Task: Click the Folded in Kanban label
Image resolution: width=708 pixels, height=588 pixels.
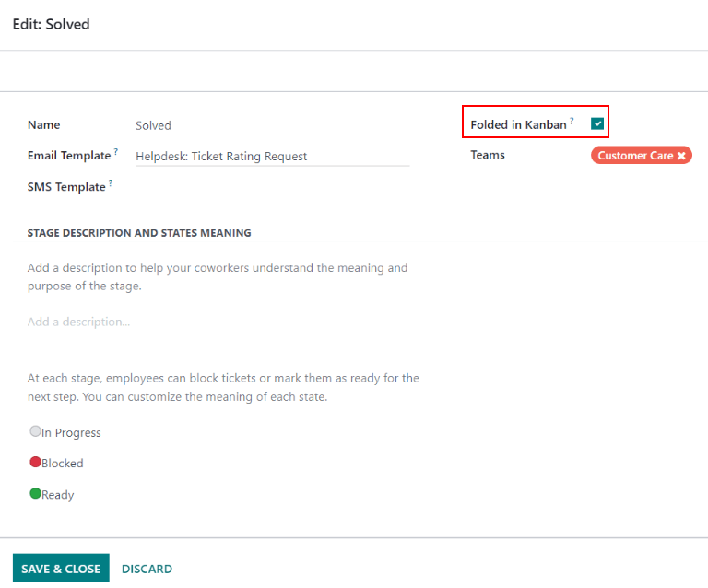Action: pos(518,124)
